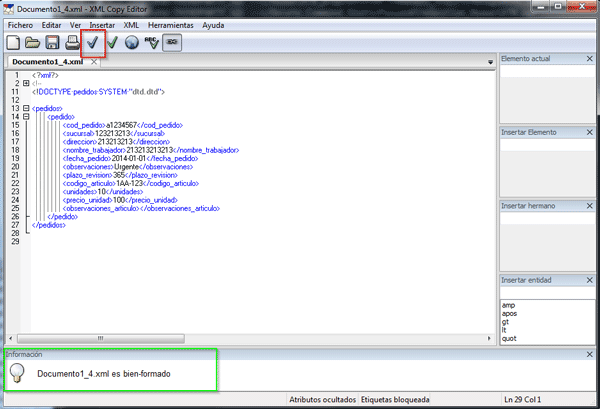This screenshot has width=600, height=409.
Task: Expand the folded comment at line 2
Action: coord(25,83)
